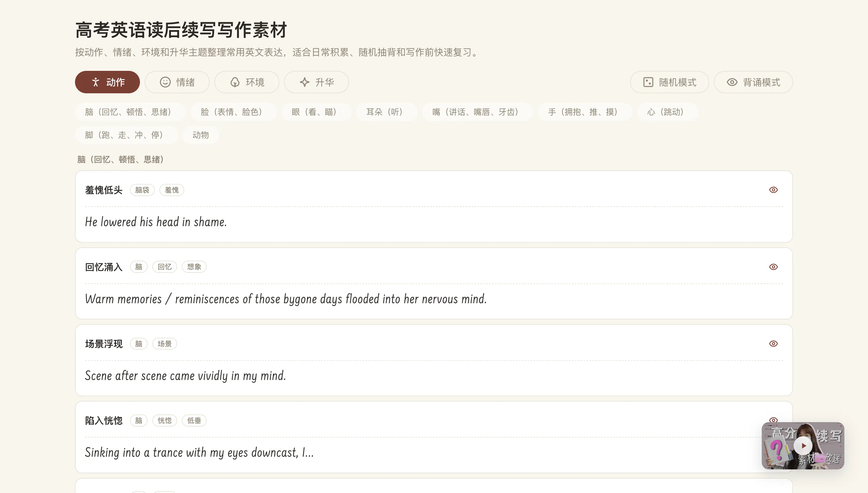Jump to 脸（表情、脸色） subcategory chip
This screenshot has height=493, width=868.
point(234,112)
